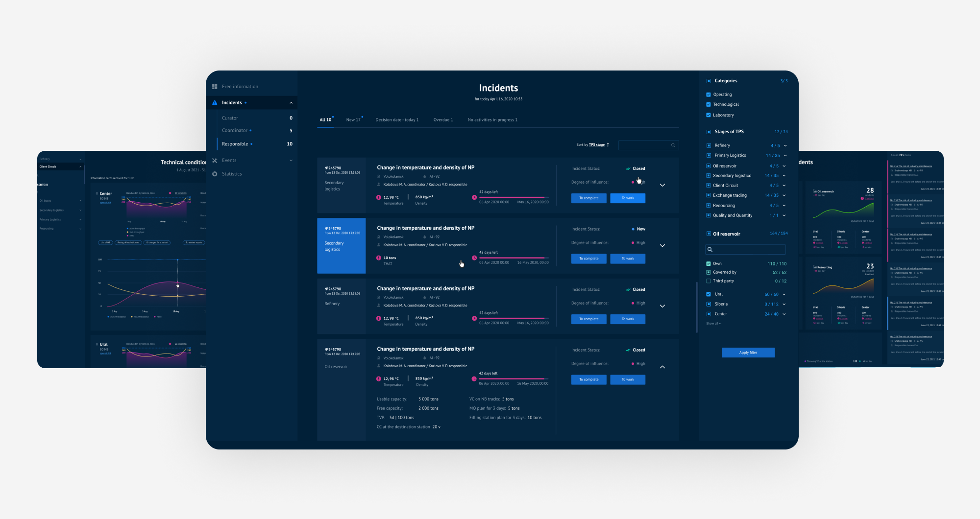This screenshot has height=519, width=980.
Task: Toggle the Stages of TPS group checkbox
Action: coord(709,132)
